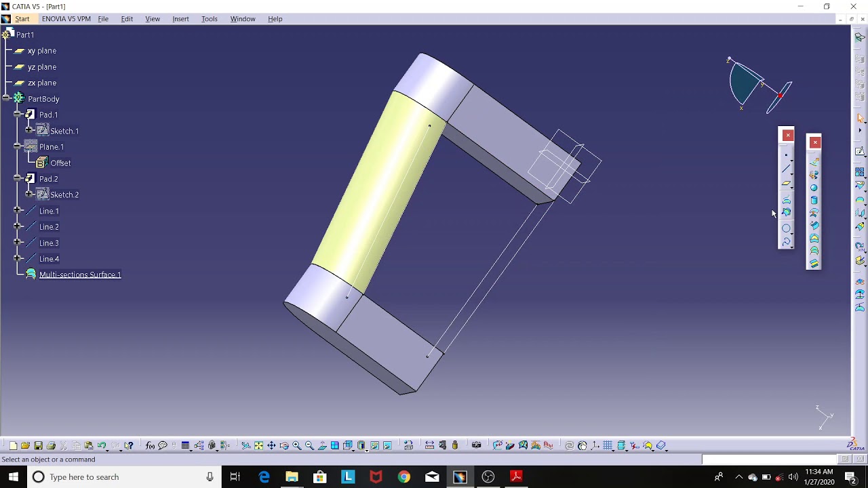This screenshot has width=868, height=488.
Task: Open Google Chrome from the taskbar
Action: tap(404, 477)
